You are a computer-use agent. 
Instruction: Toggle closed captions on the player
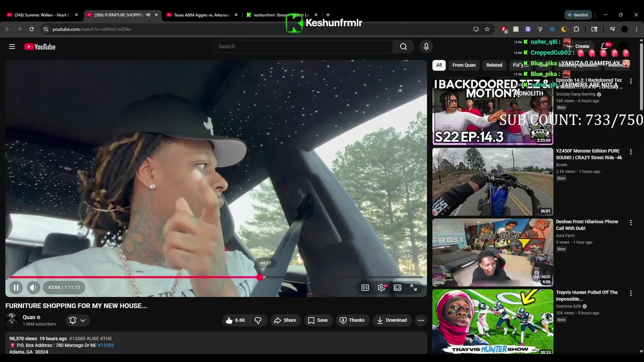pyautogui.click(x=365, y=288)
